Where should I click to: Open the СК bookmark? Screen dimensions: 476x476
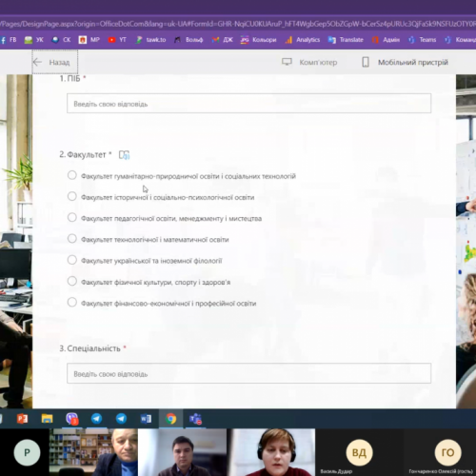coord(61,40)
